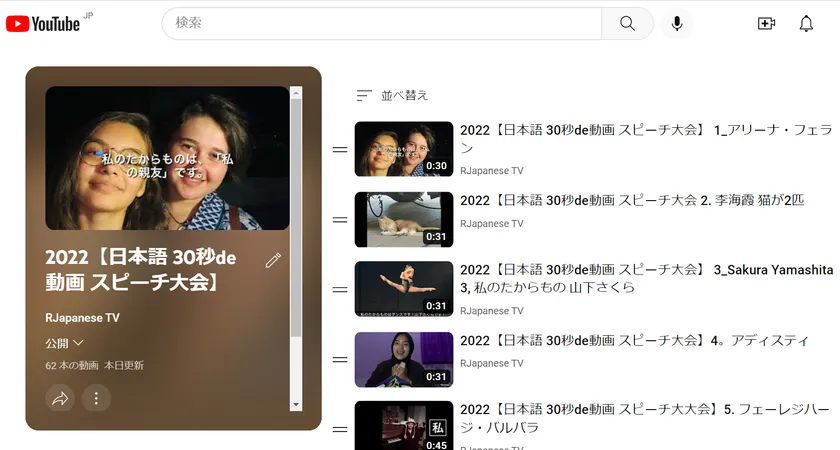
Task: Open notifications bell
Action: [x=806, y=23]
